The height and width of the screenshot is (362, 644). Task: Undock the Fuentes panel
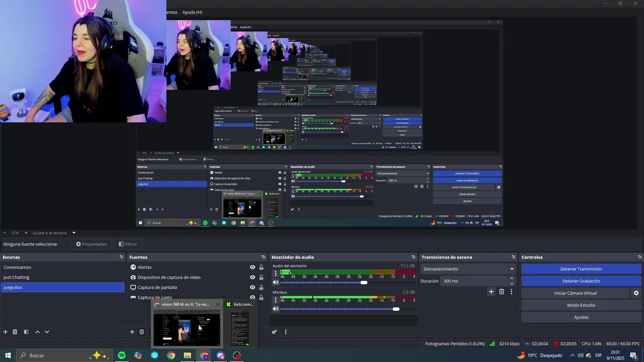pos(263,257)
